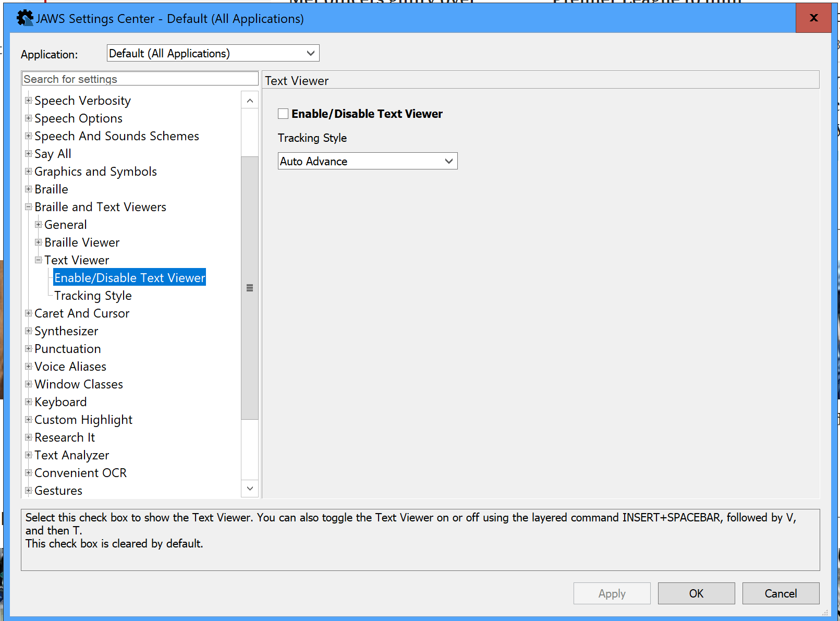Select Tracking Style in the settings tree
The height and width of the screenshot is (621, 840).
click(92, 295)
